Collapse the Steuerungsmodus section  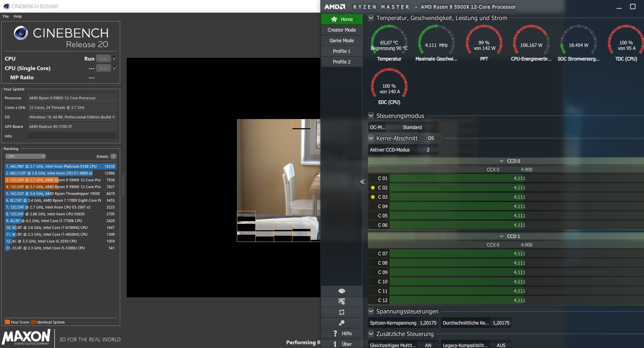(x=371, y=116)
